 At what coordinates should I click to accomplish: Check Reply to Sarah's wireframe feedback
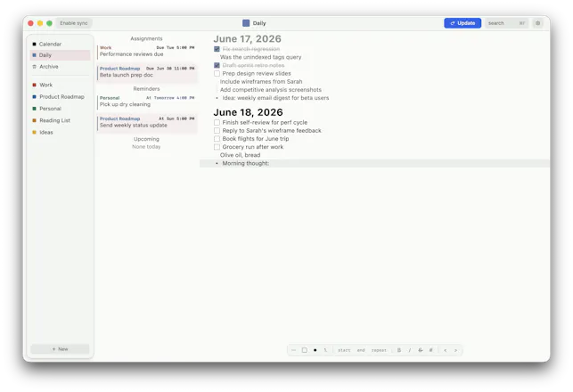tap(217, 130)
